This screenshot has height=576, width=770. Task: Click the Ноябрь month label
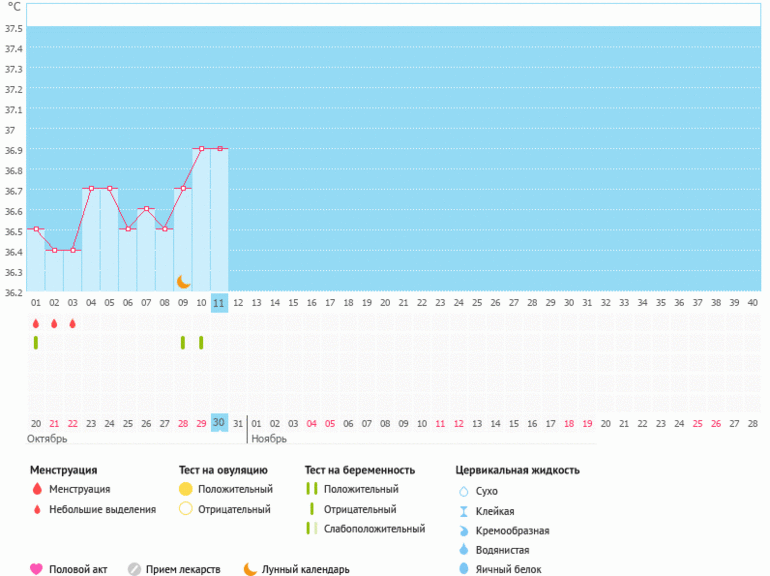269,439
